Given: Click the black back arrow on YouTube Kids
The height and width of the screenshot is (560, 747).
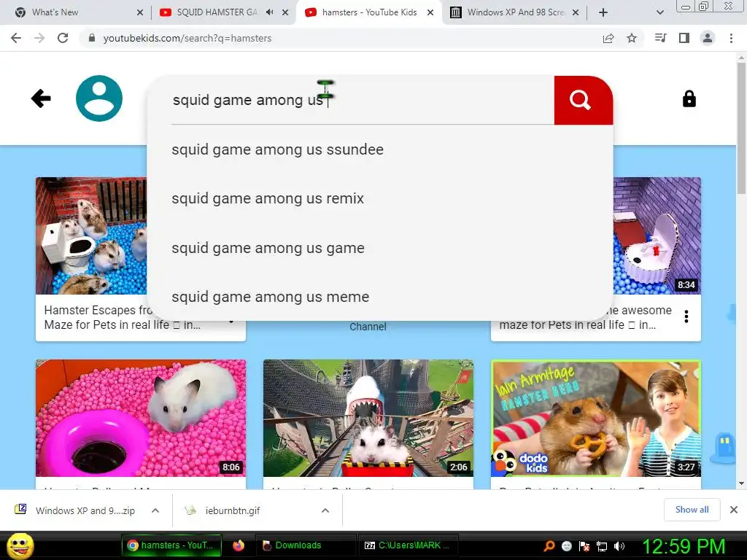Looking at the screenshot, I should pos(41,98).
